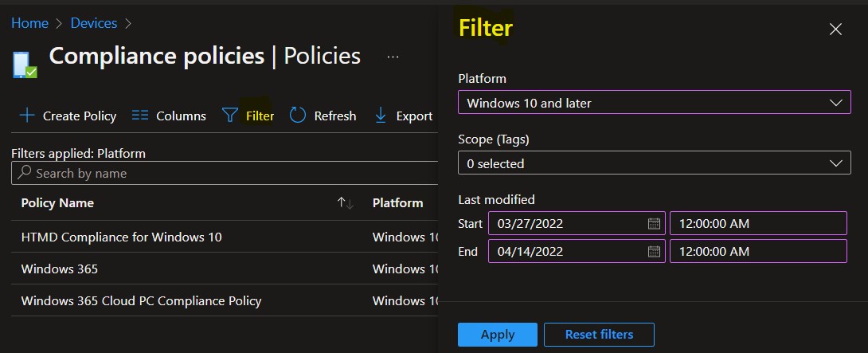868x353 pixels.
Task: Open the Start date calendar picker
Action: (654, 223)
